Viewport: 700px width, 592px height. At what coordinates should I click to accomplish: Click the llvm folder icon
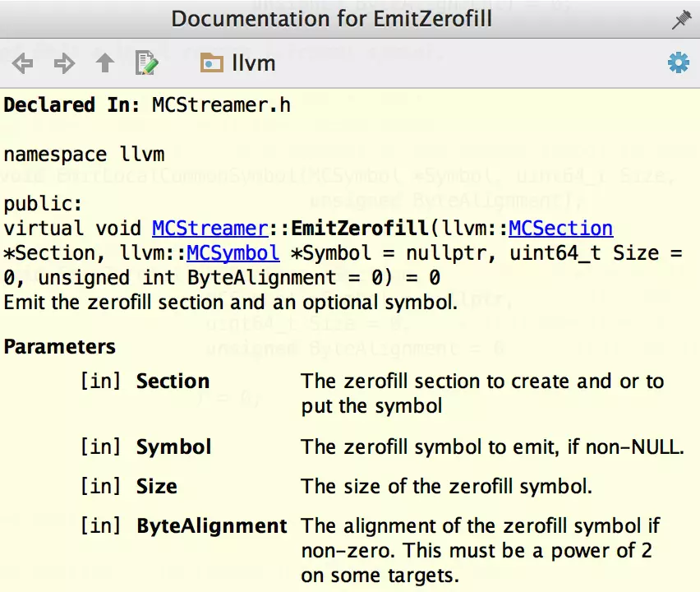pyautogui.click(x=212, y=63)
